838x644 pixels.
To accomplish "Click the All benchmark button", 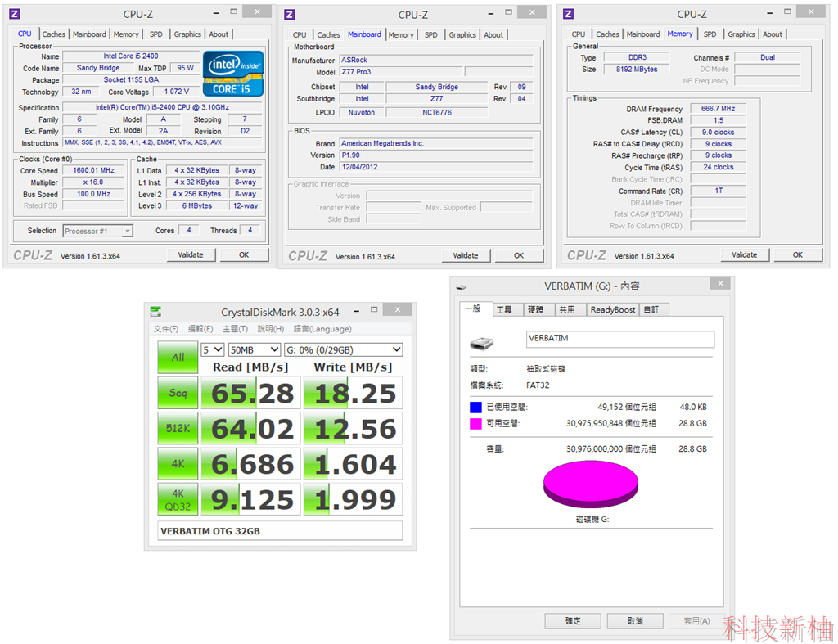I will pyautogui.click(x=178, y=357).
